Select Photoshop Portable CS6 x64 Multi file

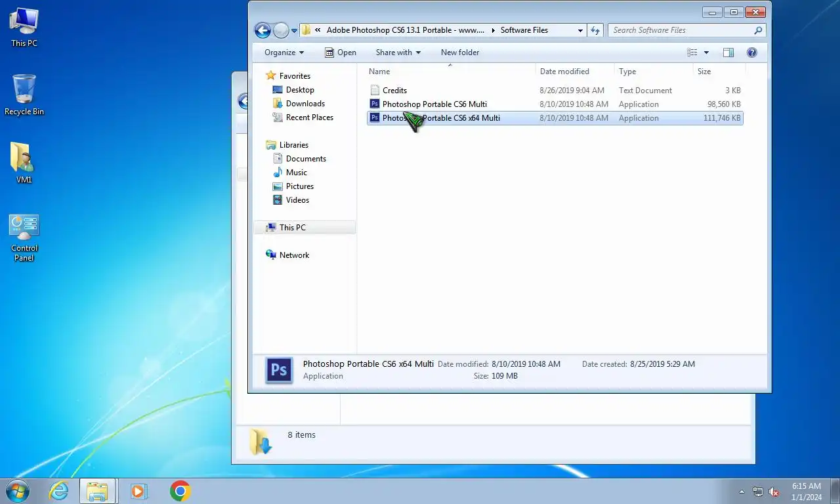[555, 118]
